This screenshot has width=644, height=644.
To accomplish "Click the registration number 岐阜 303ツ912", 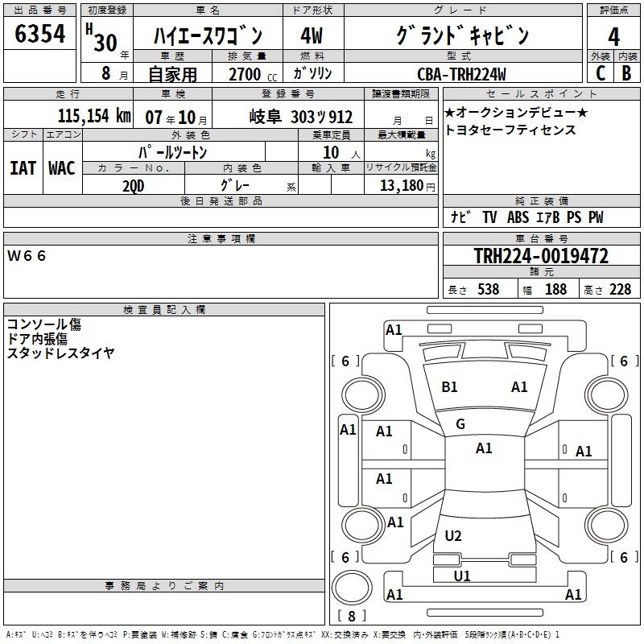I will [301, 117].
